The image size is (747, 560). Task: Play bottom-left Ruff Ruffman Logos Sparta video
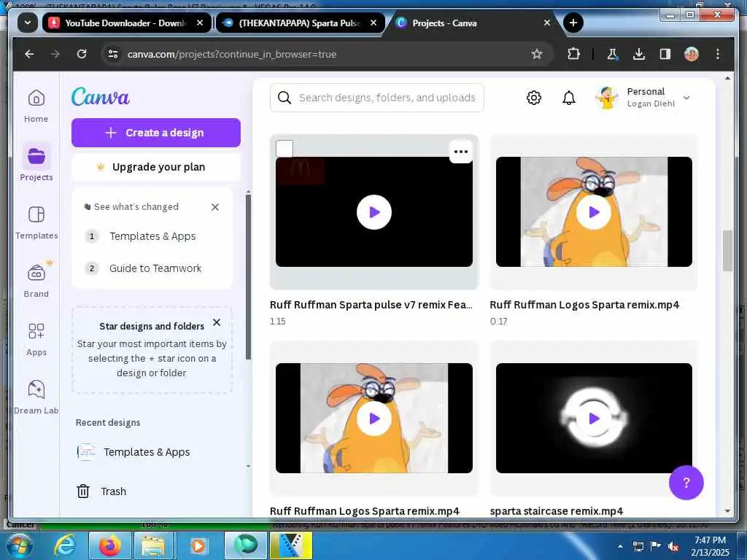point(374,418)
